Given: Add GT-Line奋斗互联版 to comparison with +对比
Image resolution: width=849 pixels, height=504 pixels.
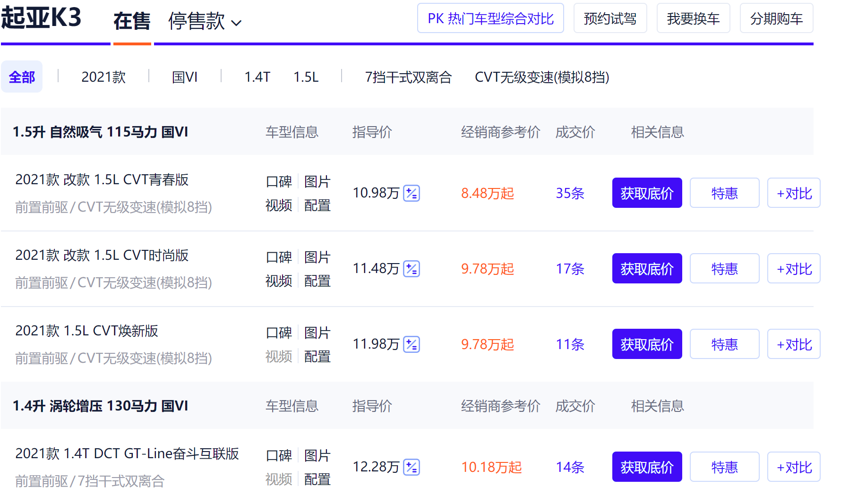Looking at the screenshot, I should [794, 467].
